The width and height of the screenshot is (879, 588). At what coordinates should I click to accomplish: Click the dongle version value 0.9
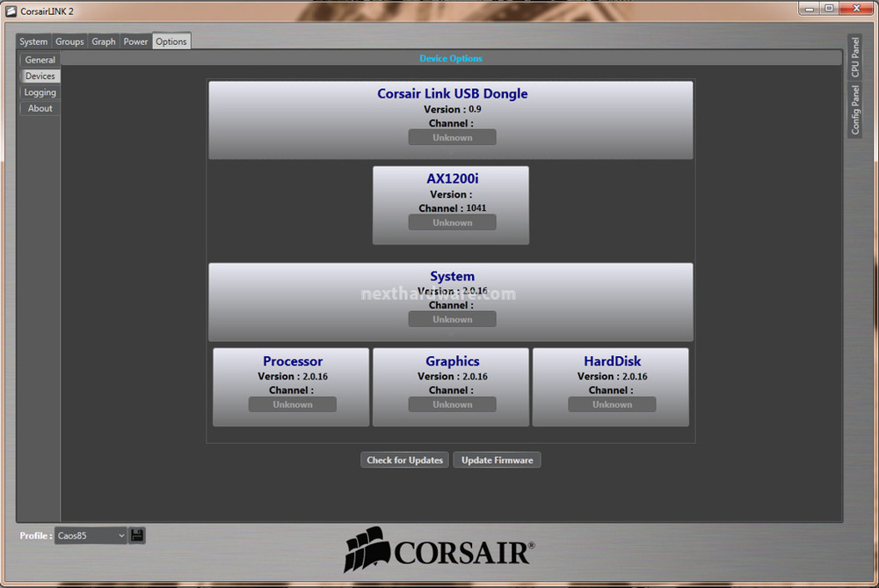click(475, 109)
